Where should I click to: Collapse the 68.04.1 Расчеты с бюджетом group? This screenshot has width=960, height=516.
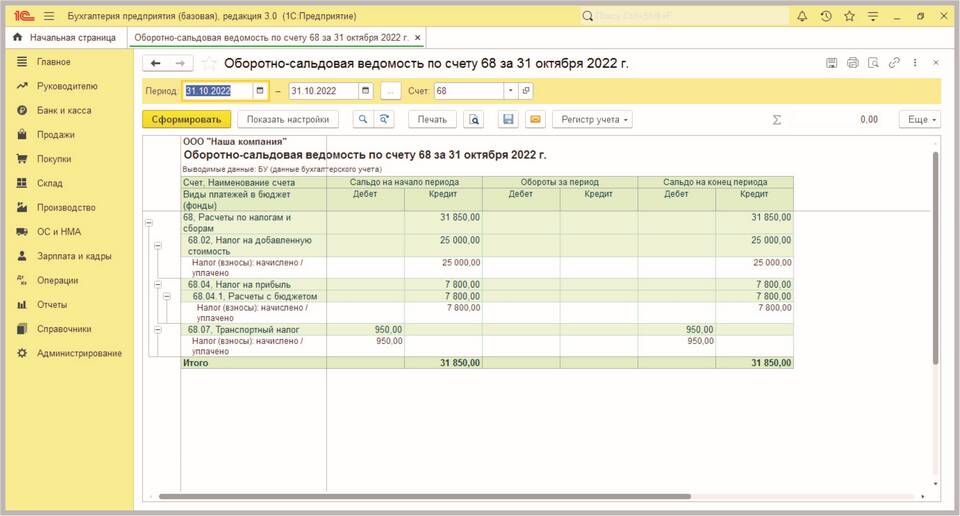coord(166,297)
